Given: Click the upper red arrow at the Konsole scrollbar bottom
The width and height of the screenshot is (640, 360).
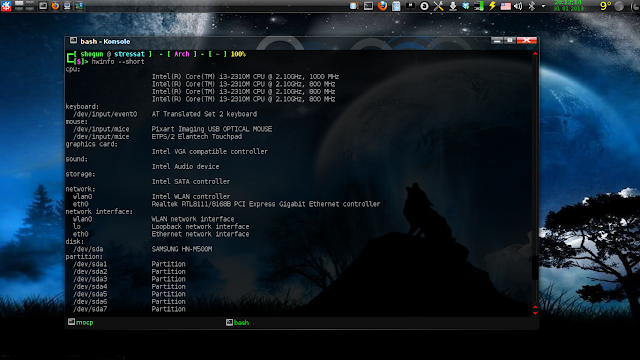Looking at the screenshot, I should [x=535, y=307].
